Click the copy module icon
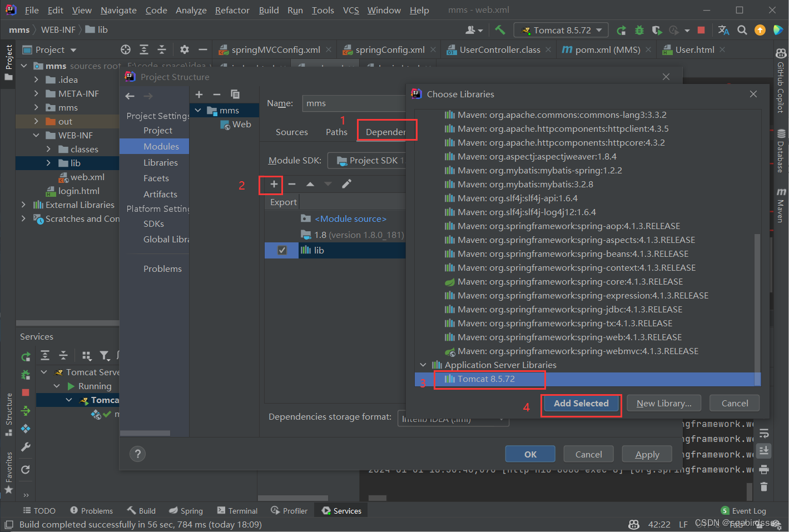Image resolution: width=789 pixels, height=532 pixels. [235, 95]
